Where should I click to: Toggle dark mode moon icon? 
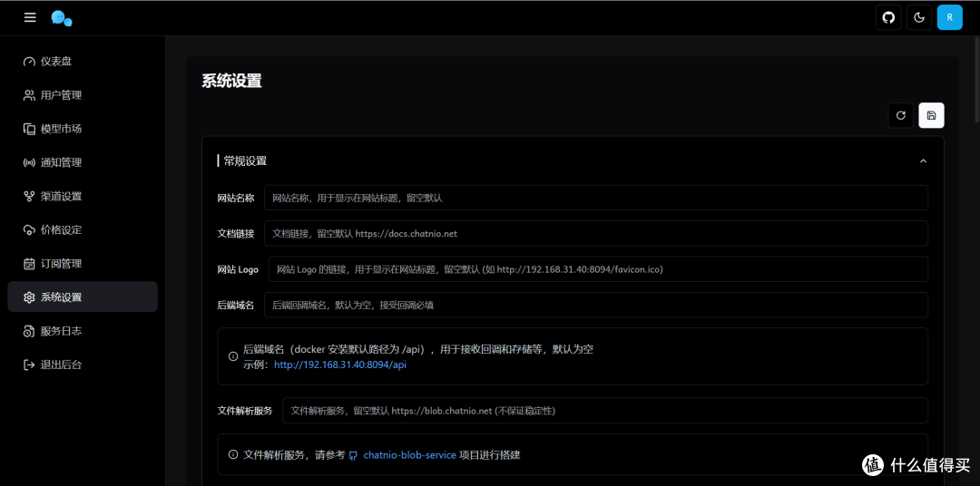coord(918,17)
